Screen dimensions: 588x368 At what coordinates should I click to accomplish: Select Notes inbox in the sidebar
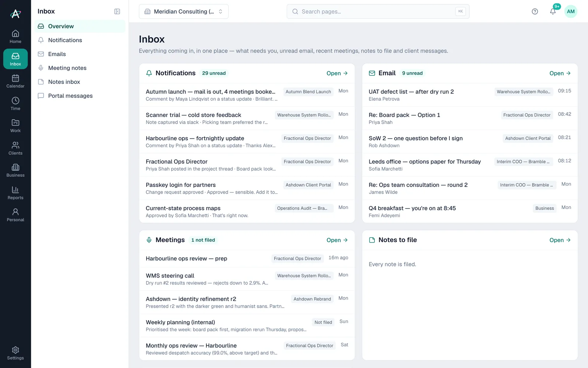[x=80, y=82]
